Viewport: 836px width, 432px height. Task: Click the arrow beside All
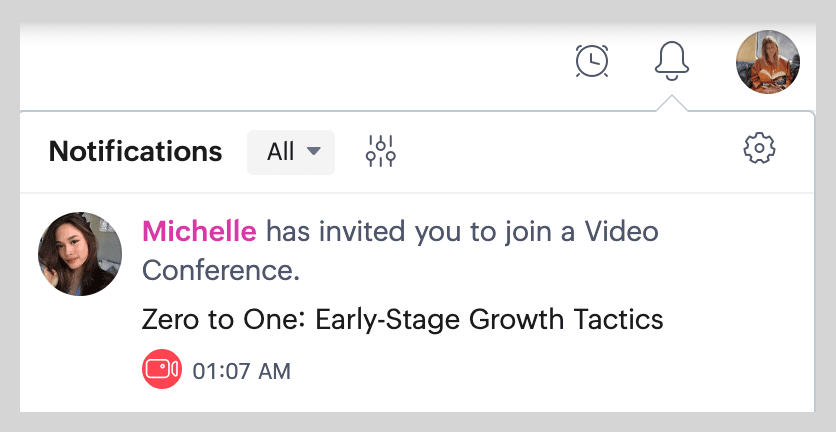coord(314,152)
